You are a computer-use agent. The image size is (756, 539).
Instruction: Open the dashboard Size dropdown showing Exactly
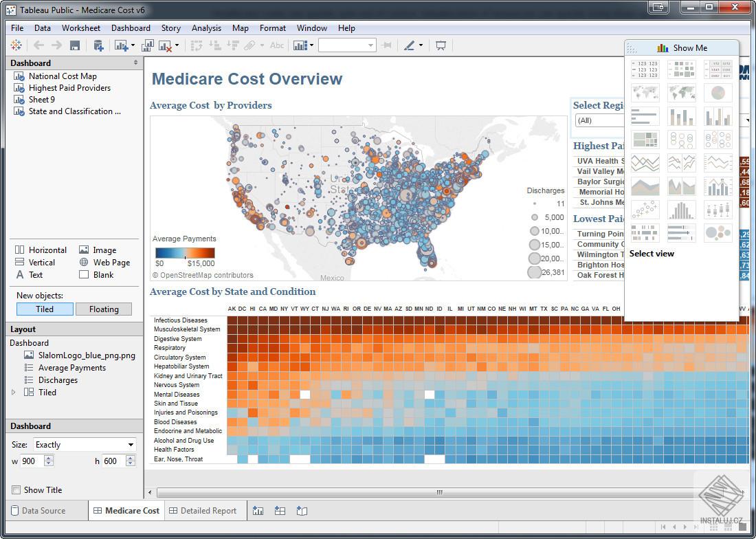82,445
